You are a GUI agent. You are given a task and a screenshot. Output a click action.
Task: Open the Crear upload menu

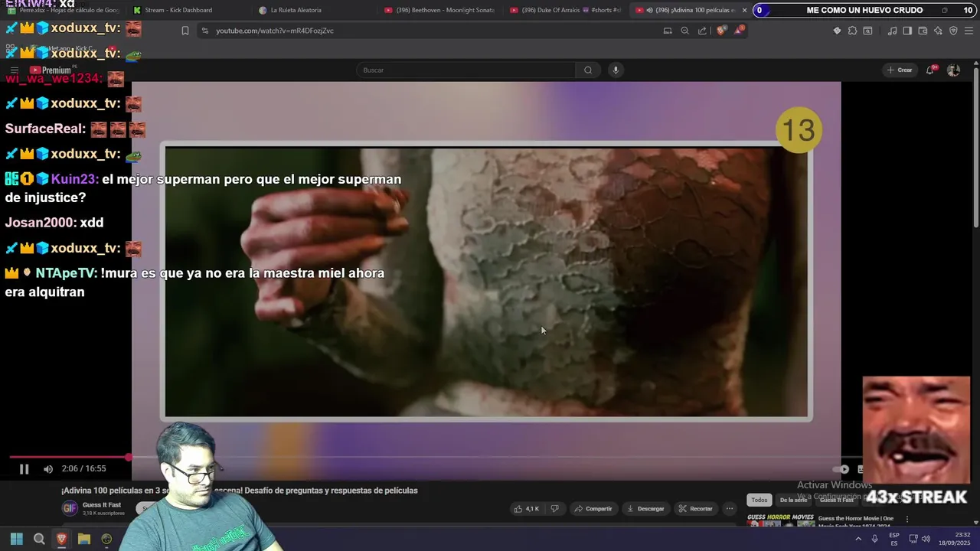[900, 70]
